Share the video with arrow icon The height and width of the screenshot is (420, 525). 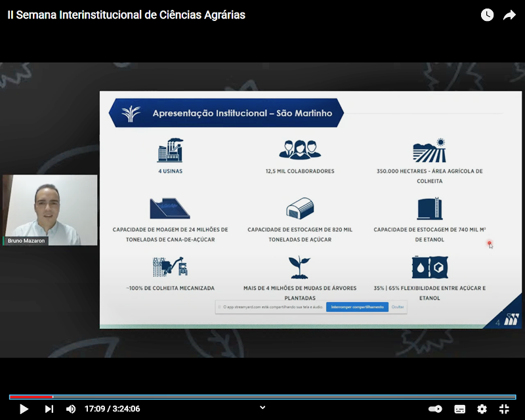pyautogui.click(x=509, y=14)
